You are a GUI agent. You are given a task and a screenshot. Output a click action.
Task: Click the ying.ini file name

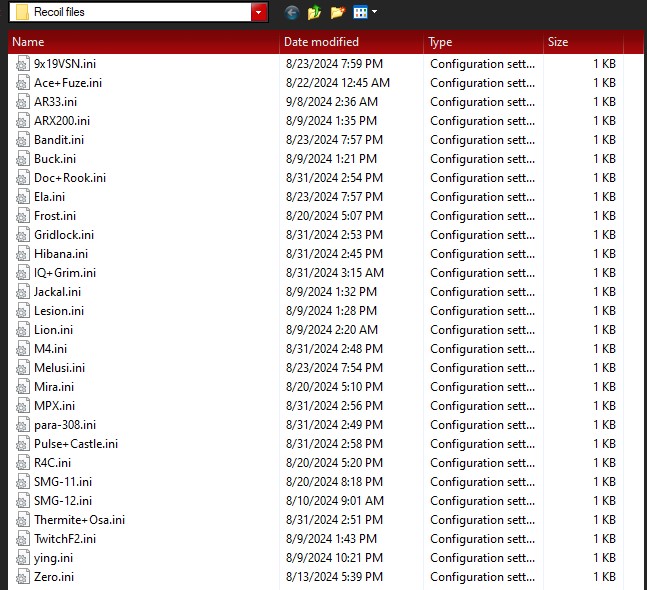(x=53, y=558)
